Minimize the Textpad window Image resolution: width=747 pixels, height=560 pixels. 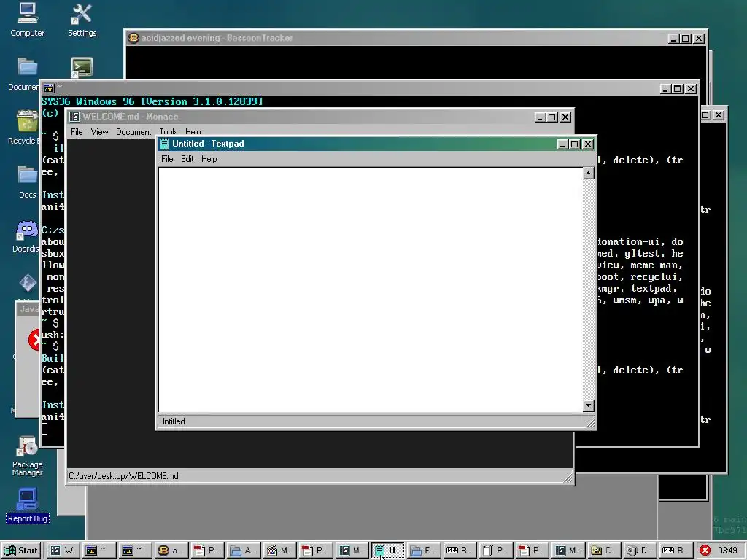(562, 144)
